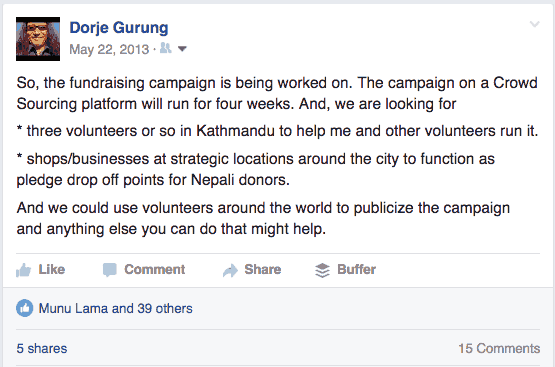The height and width of the screenshot is (367, 555).
Task: Expand the 15 Comments thread
Action: [499, 349]
